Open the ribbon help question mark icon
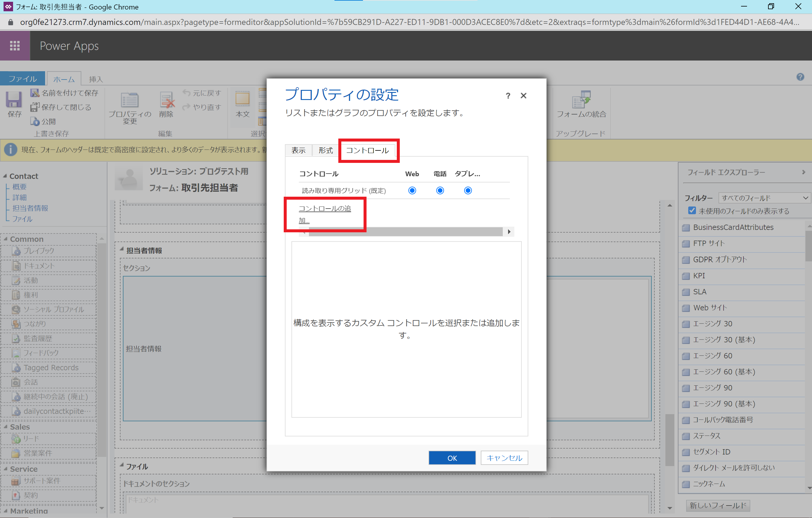Screen dimensions: 812x518 click(x=800, y=77)
